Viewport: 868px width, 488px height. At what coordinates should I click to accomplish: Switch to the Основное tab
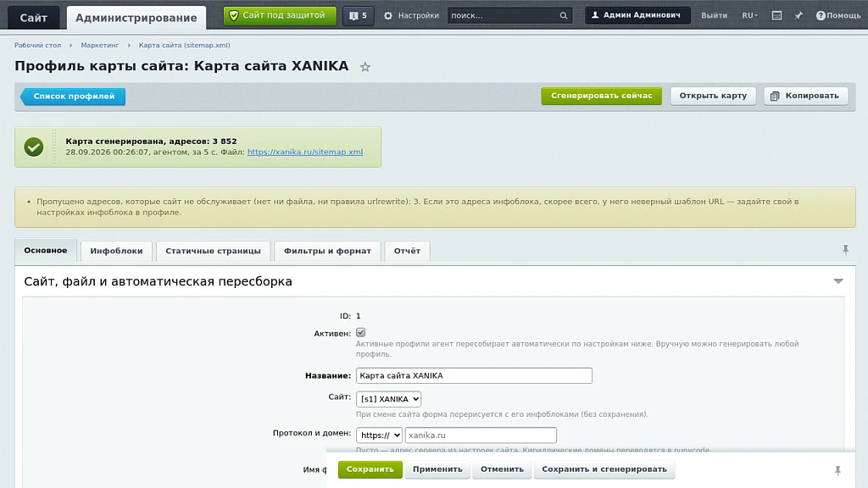coord(46,250)
